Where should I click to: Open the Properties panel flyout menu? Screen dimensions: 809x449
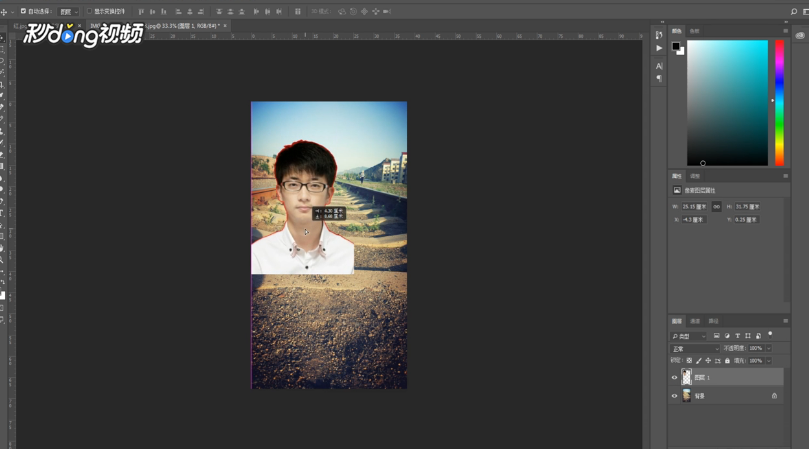click(785, 176)
